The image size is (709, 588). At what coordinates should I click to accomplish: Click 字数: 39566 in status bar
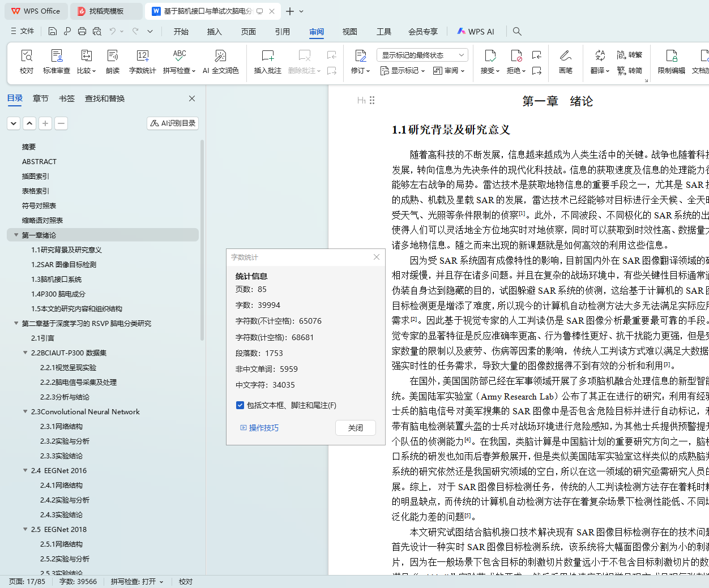tap(78, 582)
